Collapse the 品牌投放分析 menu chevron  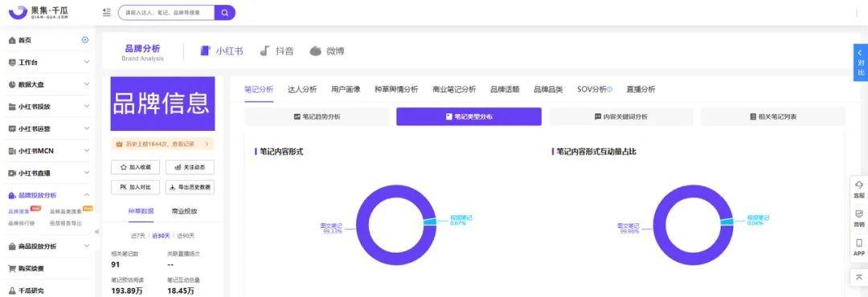click(x=86, y=195)
